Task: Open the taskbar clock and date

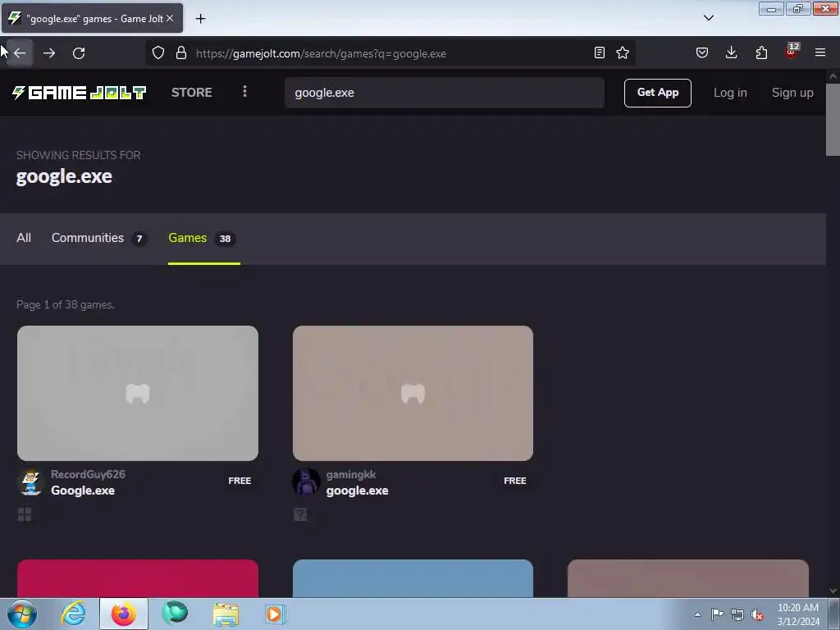Action: (x=798, y=614)
